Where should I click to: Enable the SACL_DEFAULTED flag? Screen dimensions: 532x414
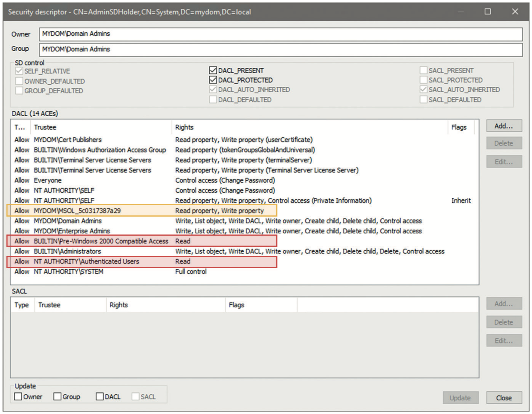pyautogui.click(x=424, y=100)
